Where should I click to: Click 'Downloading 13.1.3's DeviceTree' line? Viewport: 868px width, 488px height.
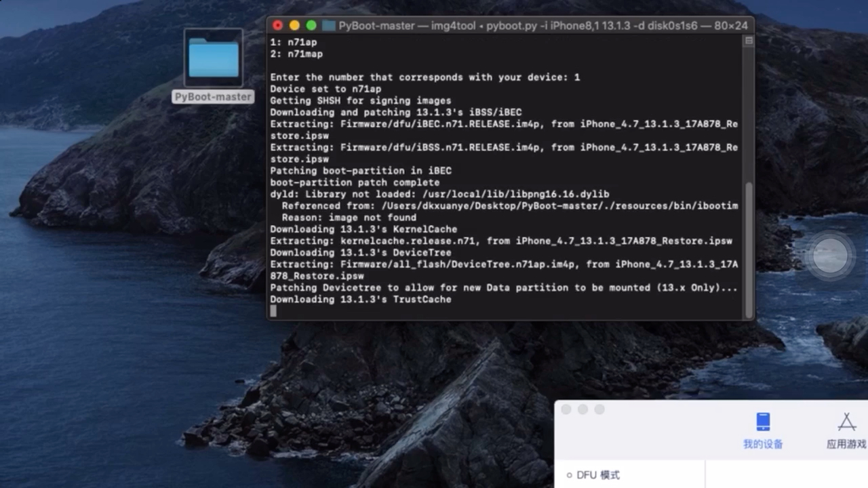[361, 253]
